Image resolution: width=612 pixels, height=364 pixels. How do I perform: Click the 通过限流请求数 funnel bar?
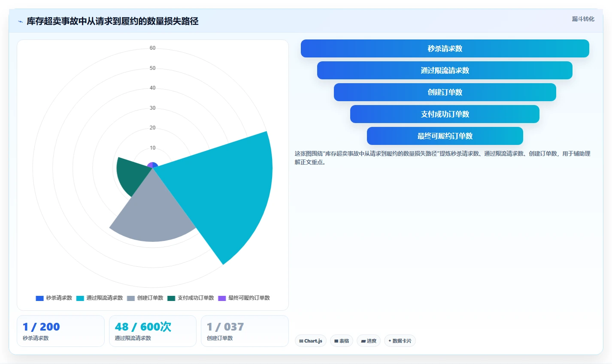(x=445, y=70)
